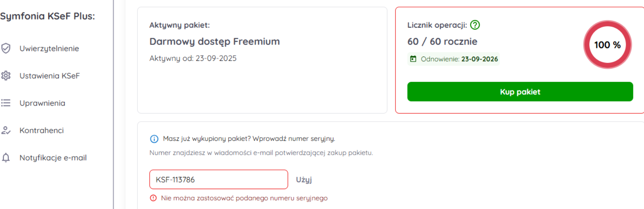The height and width of the screenshot is (209, 644).
Task: Click the calendar icon in the Odnowienie badge
Action: (413, 59)
